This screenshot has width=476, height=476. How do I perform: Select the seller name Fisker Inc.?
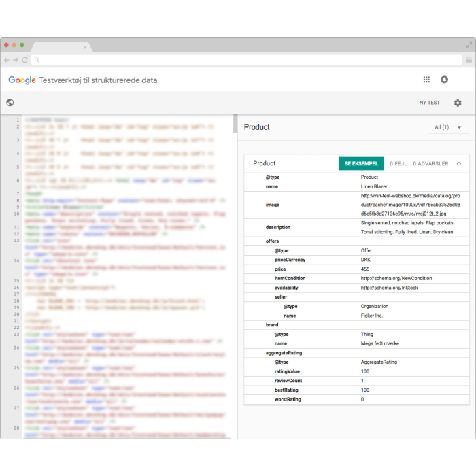click(372, 316)
